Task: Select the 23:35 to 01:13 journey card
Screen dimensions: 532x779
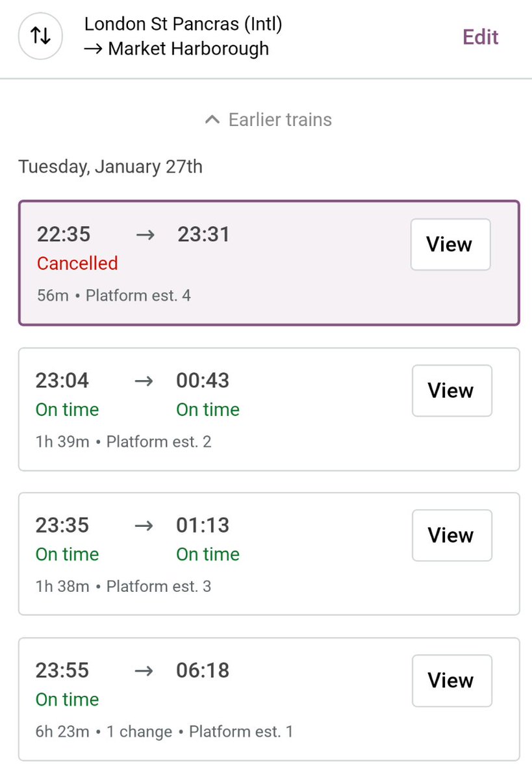Action: coord(269,554)
